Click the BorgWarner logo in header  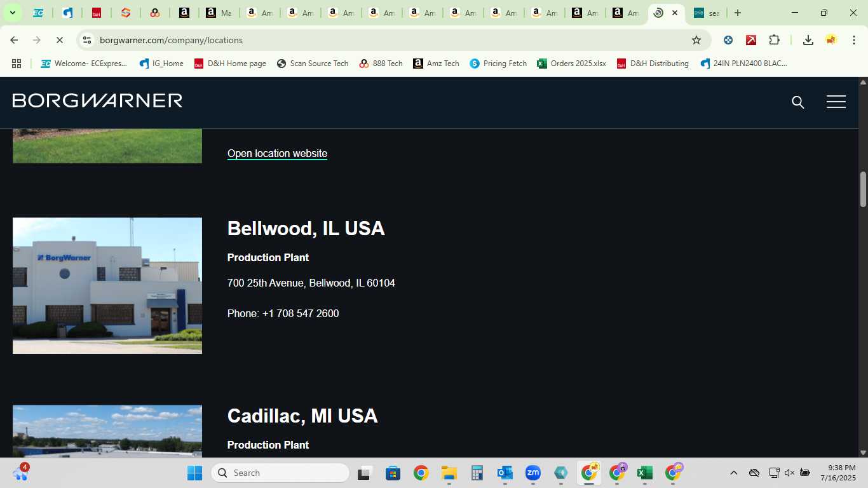(97, 100)
